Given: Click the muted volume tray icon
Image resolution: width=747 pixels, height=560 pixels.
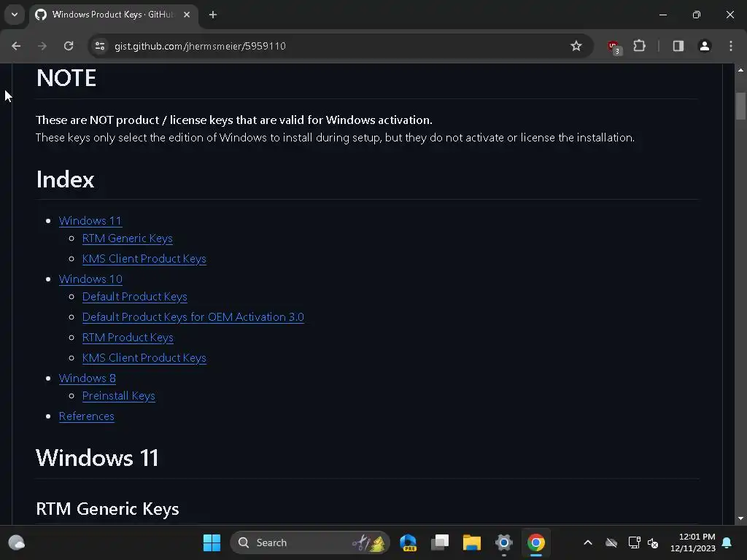Looking at the screenshot, I should pos(653,542).
